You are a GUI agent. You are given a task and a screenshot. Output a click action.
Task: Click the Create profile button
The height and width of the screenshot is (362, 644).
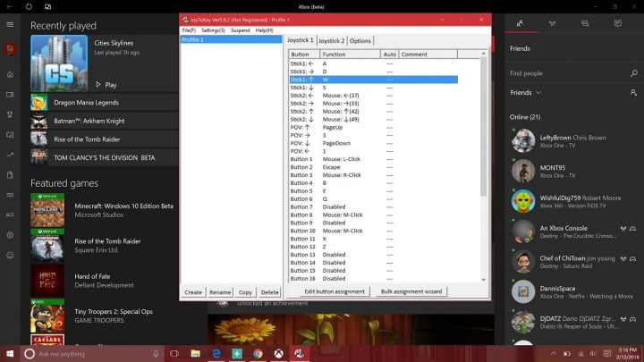193,292
